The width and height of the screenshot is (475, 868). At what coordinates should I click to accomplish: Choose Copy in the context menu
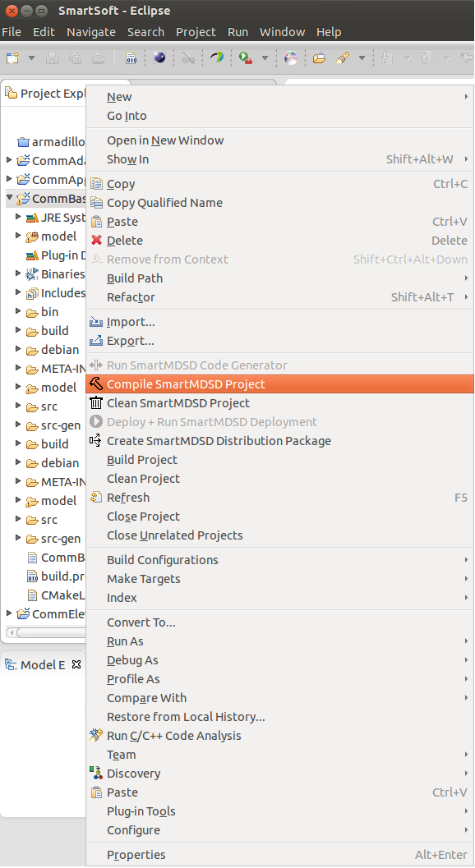coord(280,184)
